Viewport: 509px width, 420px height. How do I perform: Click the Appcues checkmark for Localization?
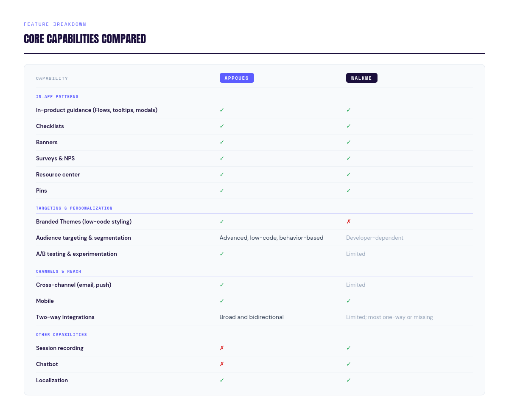pyautogui.click(x=222, y=381)
